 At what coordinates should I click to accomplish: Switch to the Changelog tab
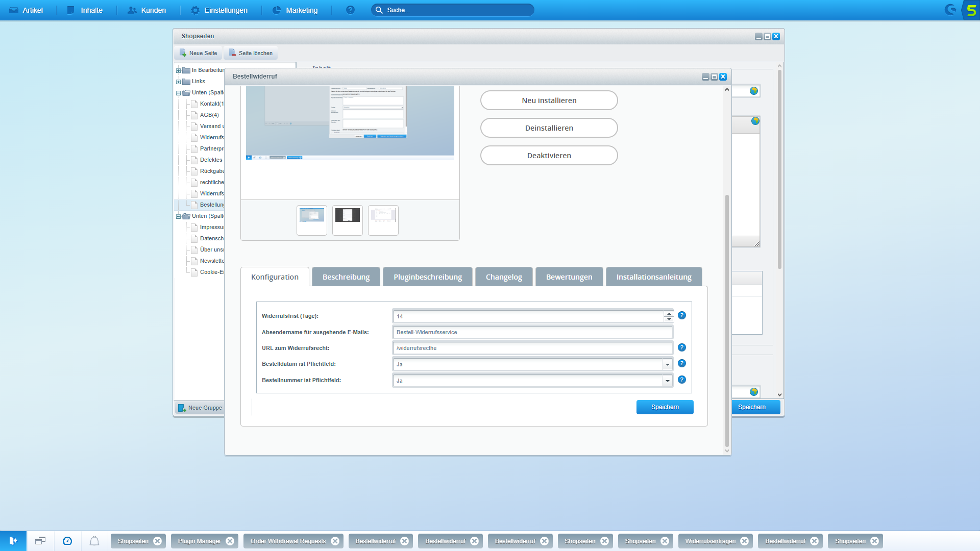click(504, 277)
